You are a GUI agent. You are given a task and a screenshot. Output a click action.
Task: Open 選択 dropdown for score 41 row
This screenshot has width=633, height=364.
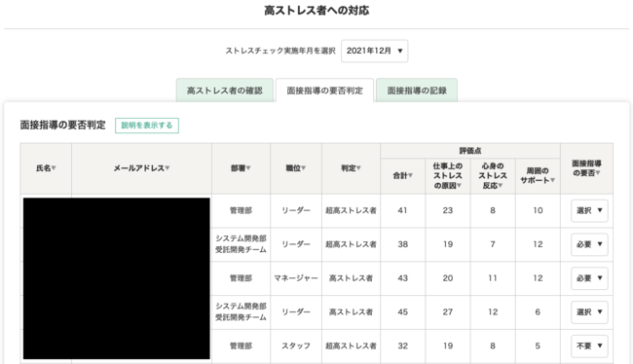point(589,210)
